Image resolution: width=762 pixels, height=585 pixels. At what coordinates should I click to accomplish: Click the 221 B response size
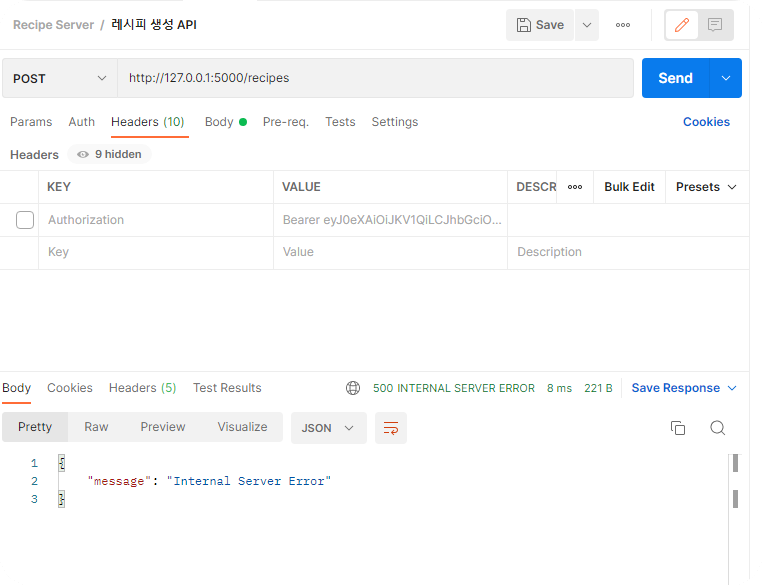pos(598,388)
